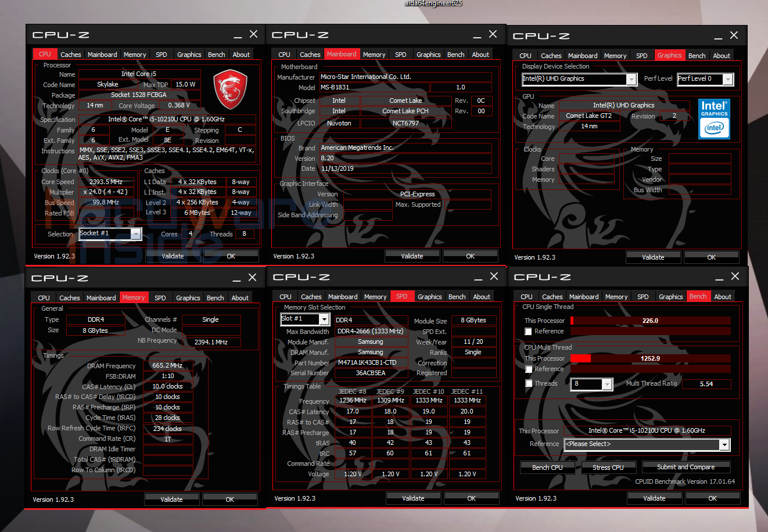Switch to Memory tab in Bench window
Image resolution: width=768 pixels, height=532 pixels.
tap(616, 297)
